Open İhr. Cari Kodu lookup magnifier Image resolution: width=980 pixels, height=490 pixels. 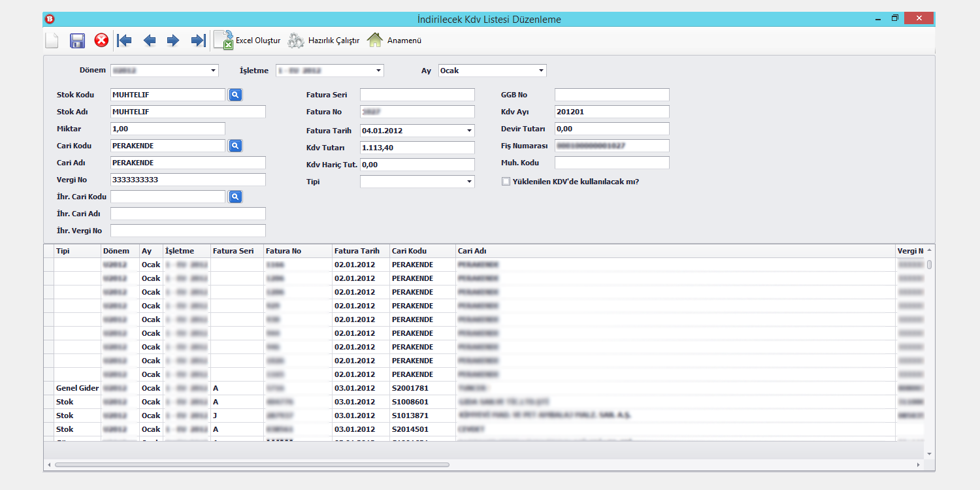click(x=235, y=197)
